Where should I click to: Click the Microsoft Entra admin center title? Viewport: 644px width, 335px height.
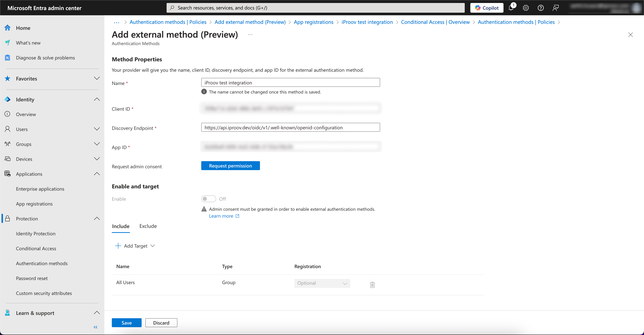point(44,8)
